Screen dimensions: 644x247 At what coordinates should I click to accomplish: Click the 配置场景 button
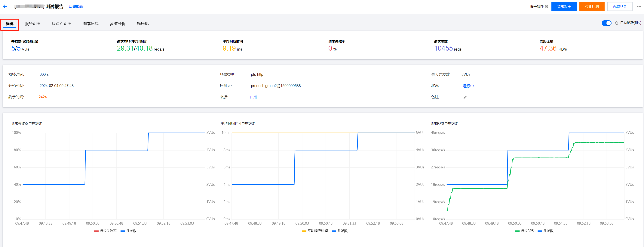coord(620,7)
